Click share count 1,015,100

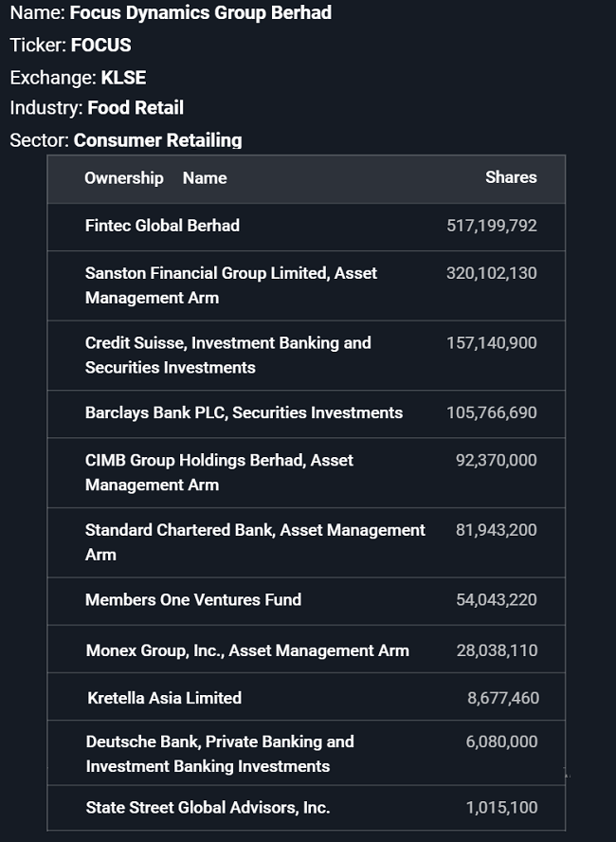tap(501, 808)
